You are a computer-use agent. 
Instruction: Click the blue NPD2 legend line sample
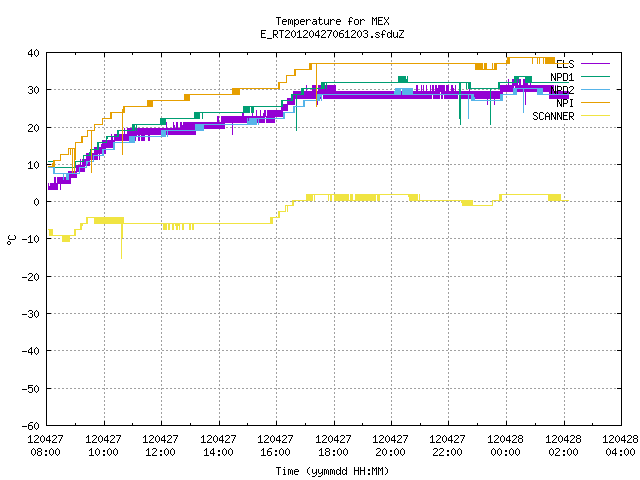(595, 89)
